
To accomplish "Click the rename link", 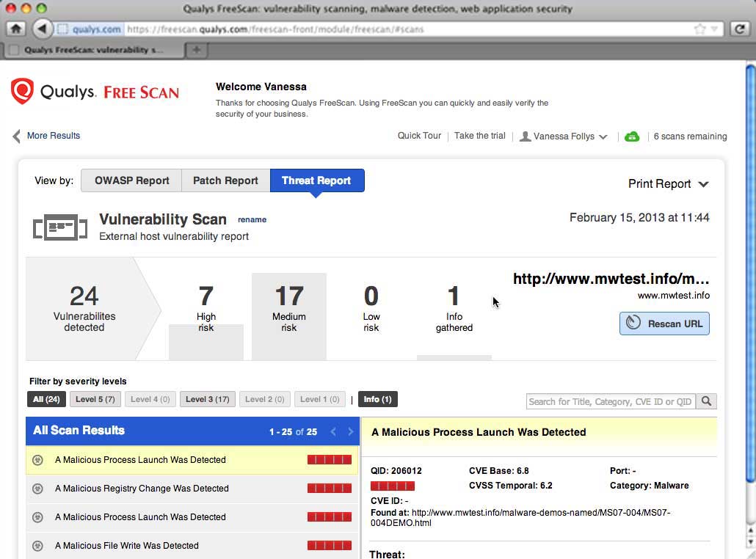I will [x=252, y=220].
